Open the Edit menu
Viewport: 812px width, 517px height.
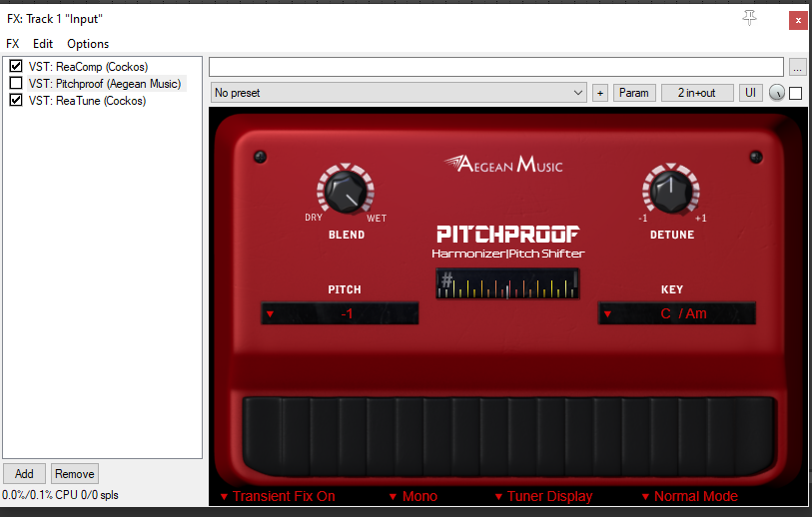click(43, 44)
